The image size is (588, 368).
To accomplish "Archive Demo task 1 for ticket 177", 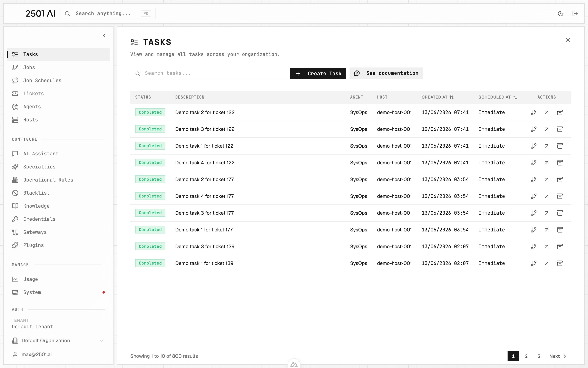I will [560, 230].
